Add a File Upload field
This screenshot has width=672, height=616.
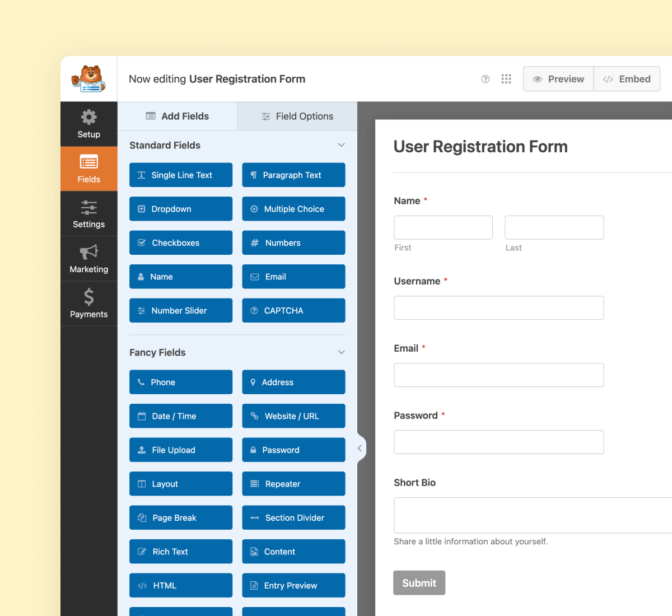[x=180, y=450]
